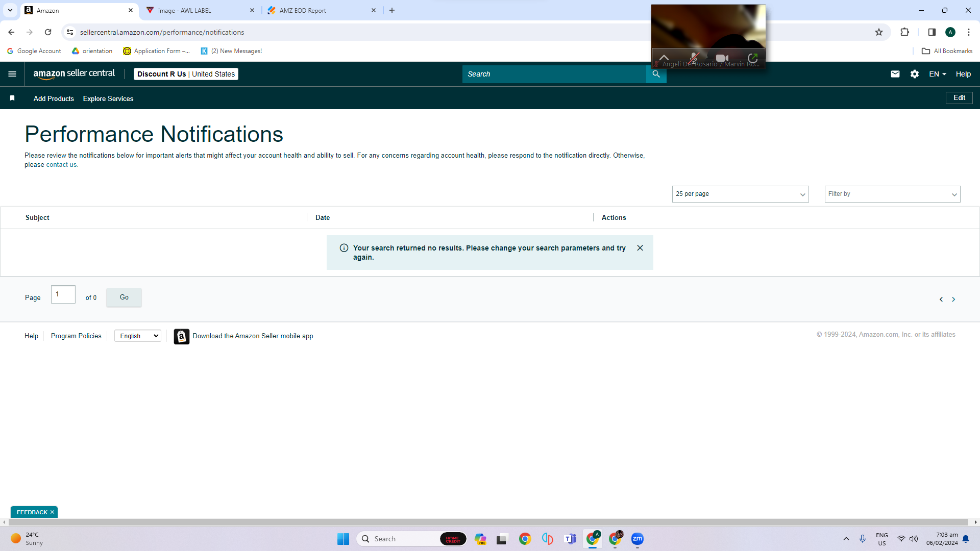Click the Date column header
This screenshot has height=551, width=980.
[323, 217]
